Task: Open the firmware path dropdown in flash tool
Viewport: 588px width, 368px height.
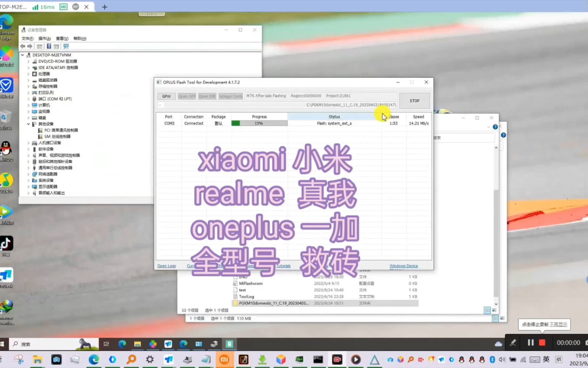Action: point(160,105)
